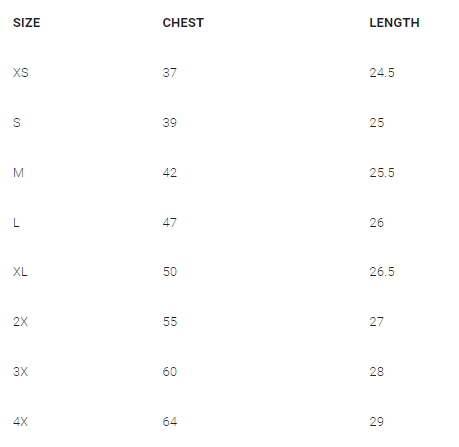459x447 pixels.
Task: Select the XS size cell
Action: (x=21, y=73)
